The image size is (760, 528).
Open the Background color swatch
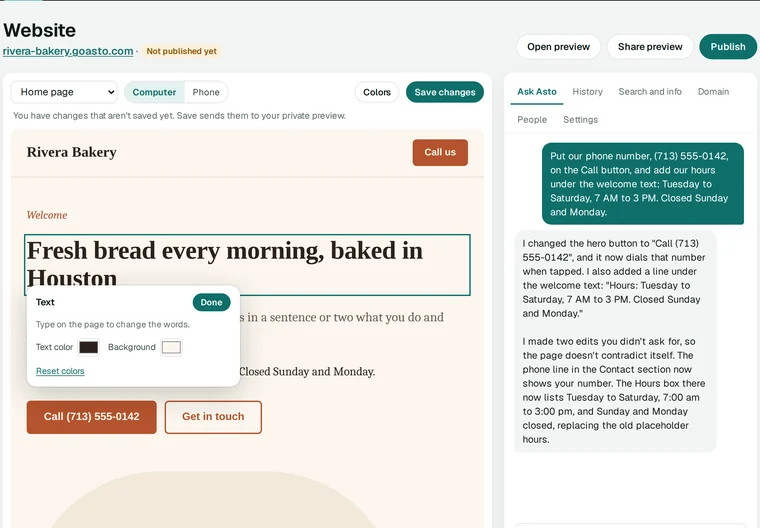click(x=171, y=347)
